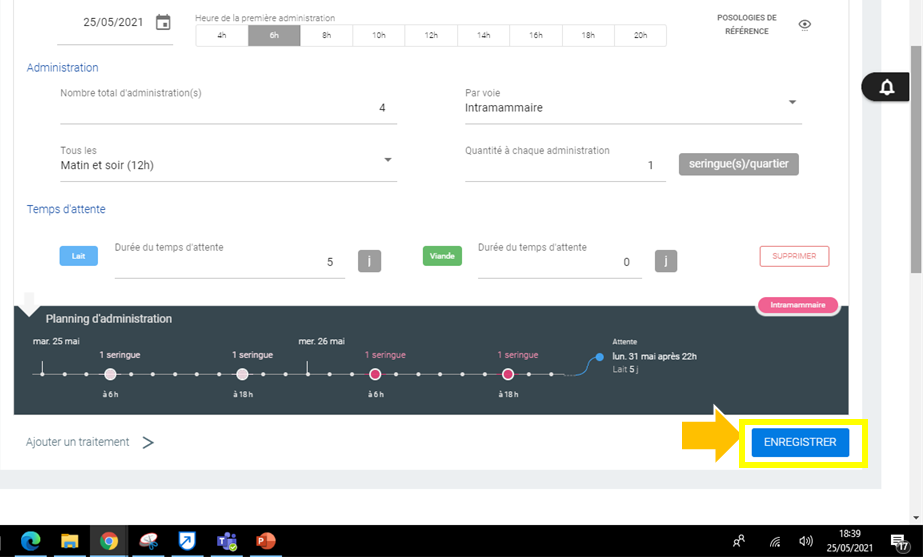This screenshot has height=557, width=923.
Task: Select 12h first administration time
Action: [431, 35]
